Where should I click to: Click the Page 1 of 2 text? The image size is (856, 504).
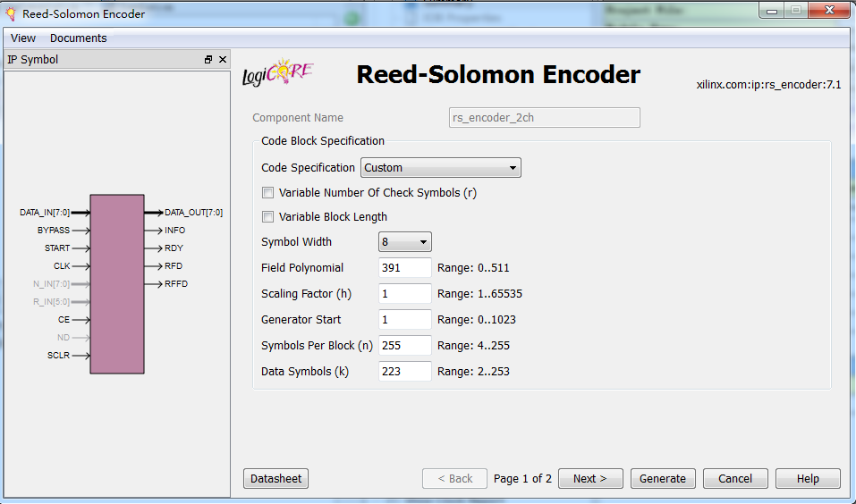(x=522, y=478)
